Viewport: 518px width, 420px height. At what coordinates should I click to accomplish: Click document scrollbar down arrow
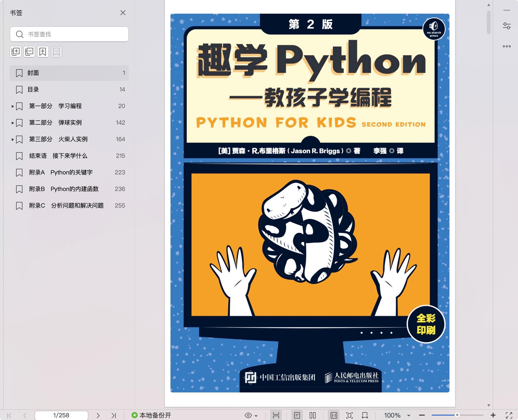click(489, 405)
